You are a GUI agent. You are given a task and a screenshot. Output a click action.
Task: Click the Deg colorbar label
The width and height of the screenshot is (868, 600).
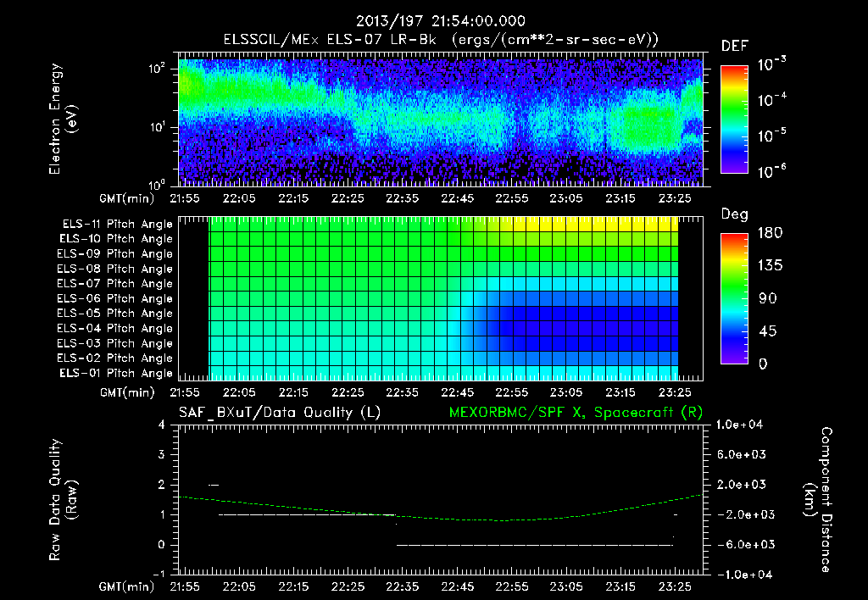(x=735, y=214)
